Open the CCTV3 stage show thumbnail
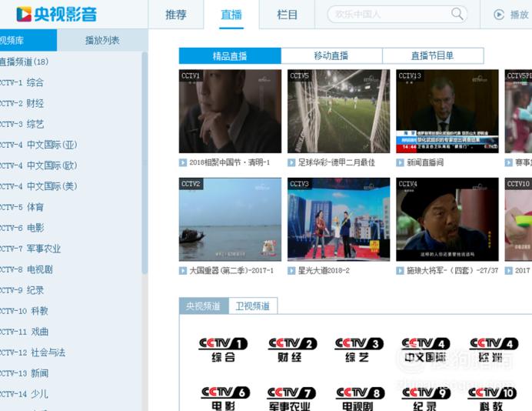The width and height of the screenshot is (532, 411). pyautogui.click(x=338, y=219)
